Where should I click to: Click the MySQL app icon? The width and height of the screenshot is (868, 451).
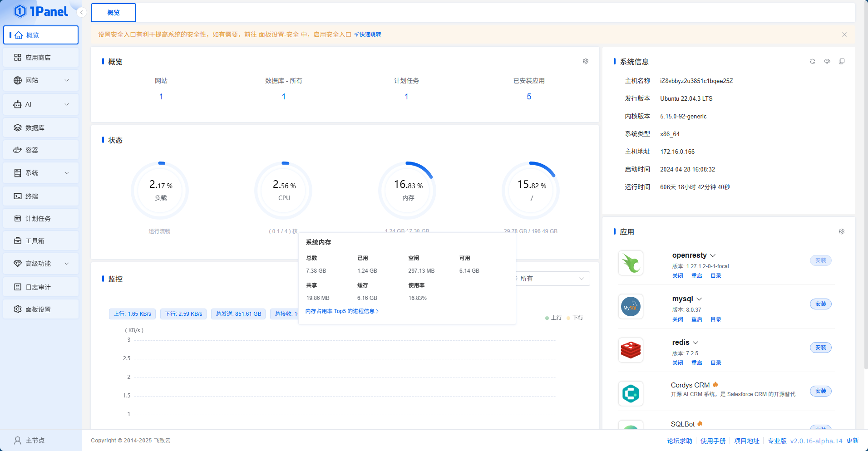coord(631,307)
